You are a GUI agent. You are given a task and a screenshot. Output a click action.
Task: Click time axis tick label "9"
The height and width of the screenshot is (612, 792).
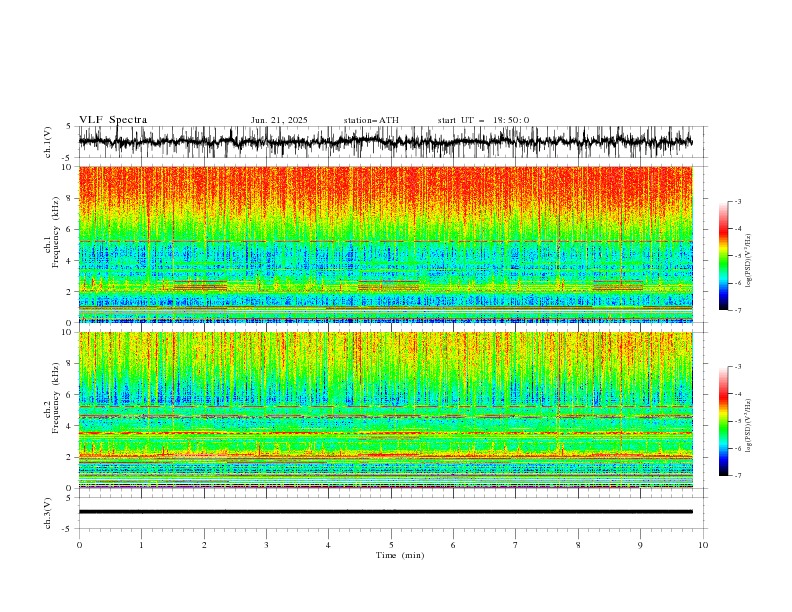[x=640, y=545]
